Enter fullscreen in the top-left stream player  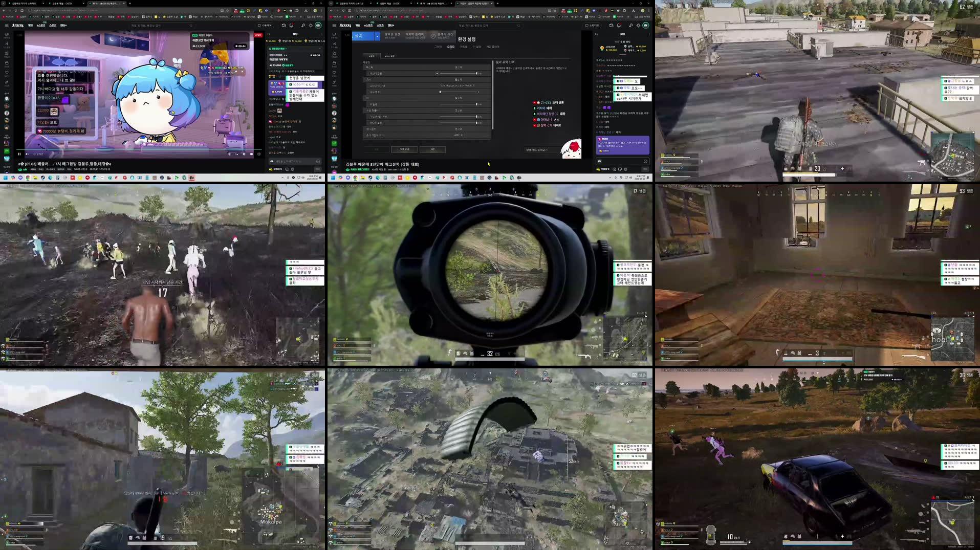[x=259, y=154]
